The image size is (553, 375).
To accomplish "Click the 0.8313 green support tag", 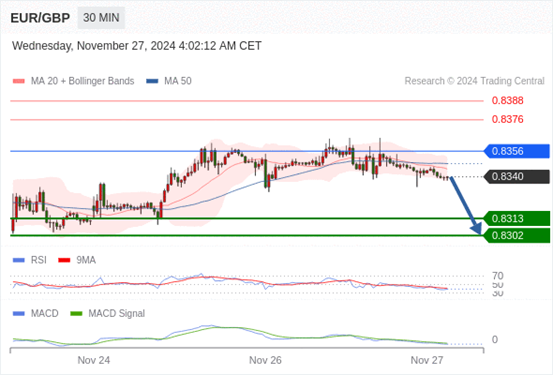I will coord(517,218).
